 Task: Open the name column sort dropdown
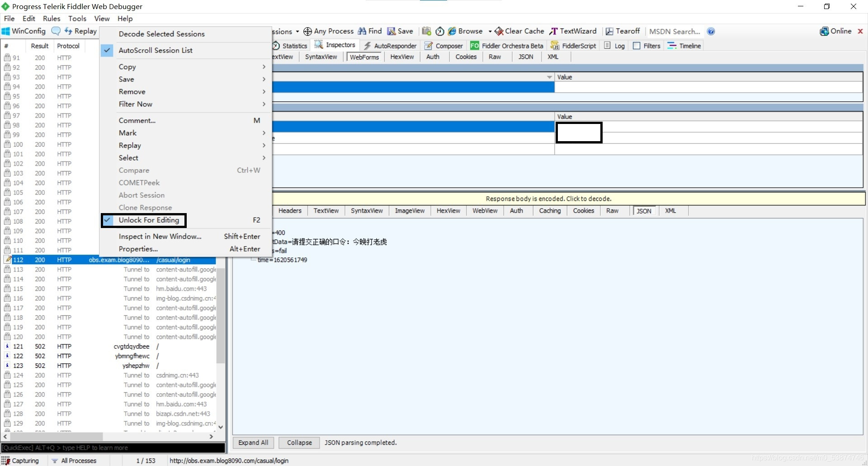point(549,77)
